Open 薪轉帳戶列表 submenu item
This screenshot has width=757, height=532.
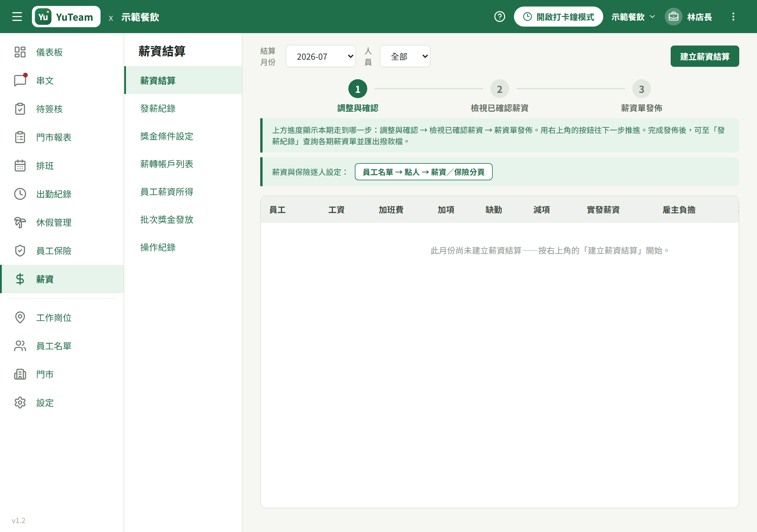pyautogui.click(x=183, y=163)
